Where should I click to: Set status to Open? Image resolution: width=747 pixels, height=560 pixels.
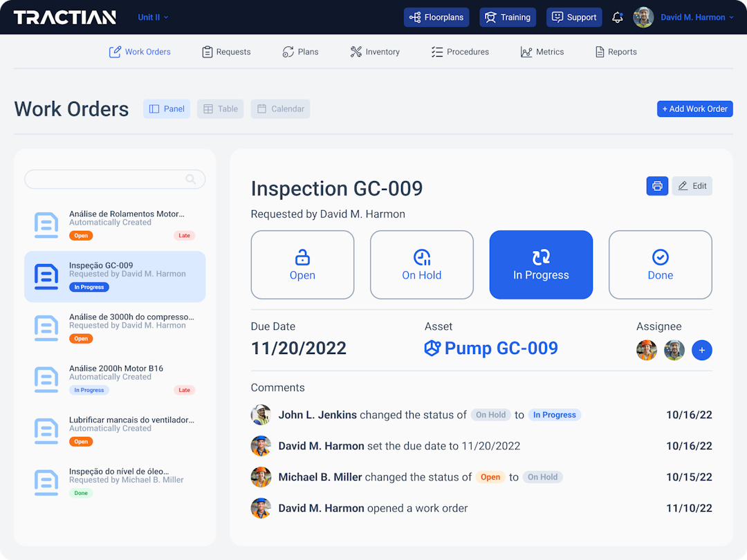[x=302, y=265]
